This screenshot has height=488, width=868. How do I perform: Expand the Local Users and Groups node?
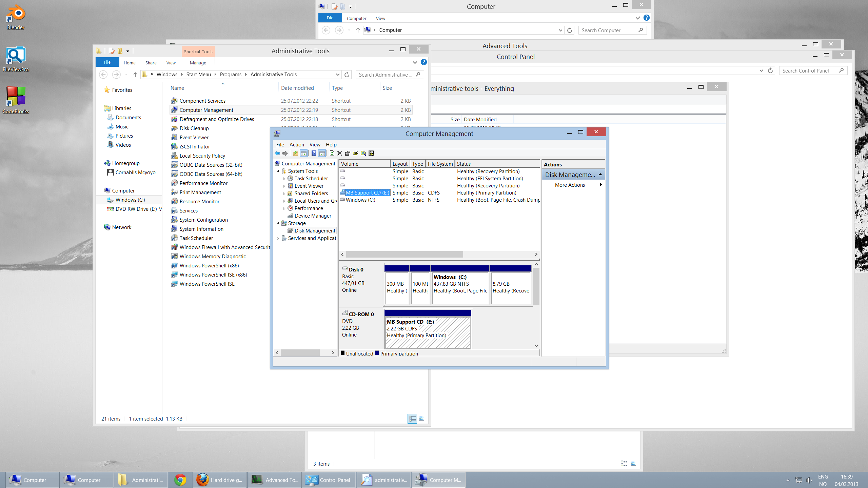284,201
